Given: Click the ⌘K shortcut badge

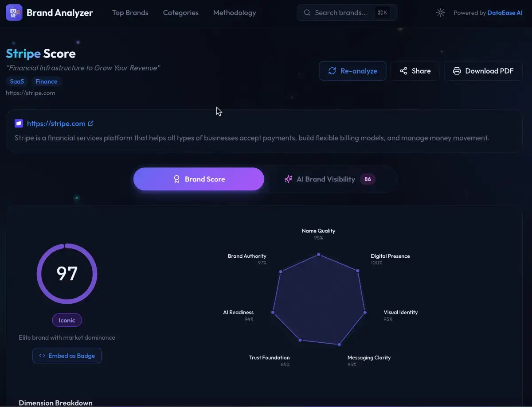Looking at the screenshot, I should click(382, 13).
